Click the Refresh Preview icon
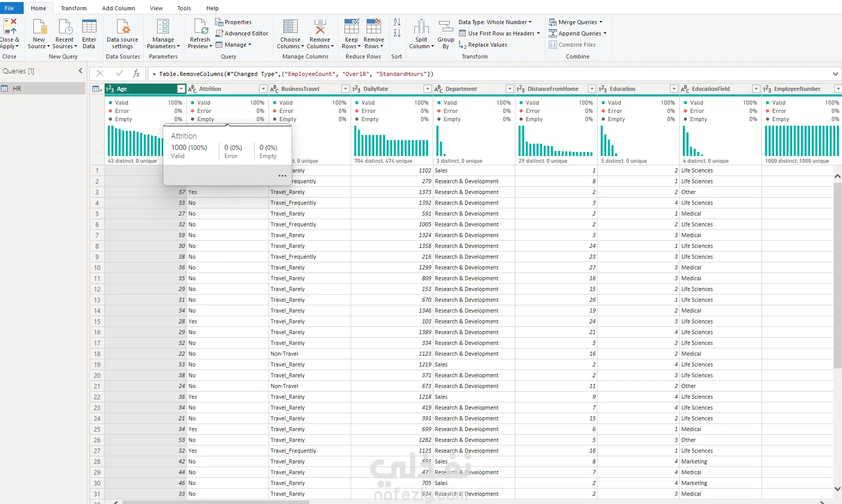 click(x=200, y=26)
